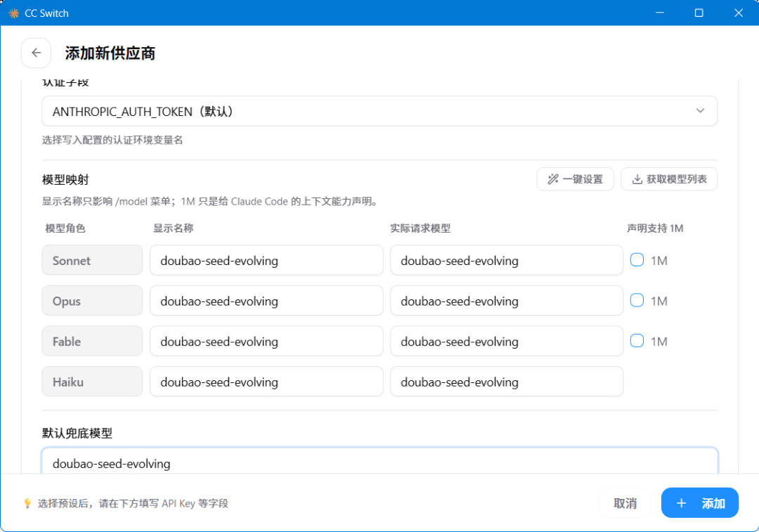The width and height of the screenshot is (759, 532).
Task: Click the 添加 button to add provider
Action: coord(700,503)
